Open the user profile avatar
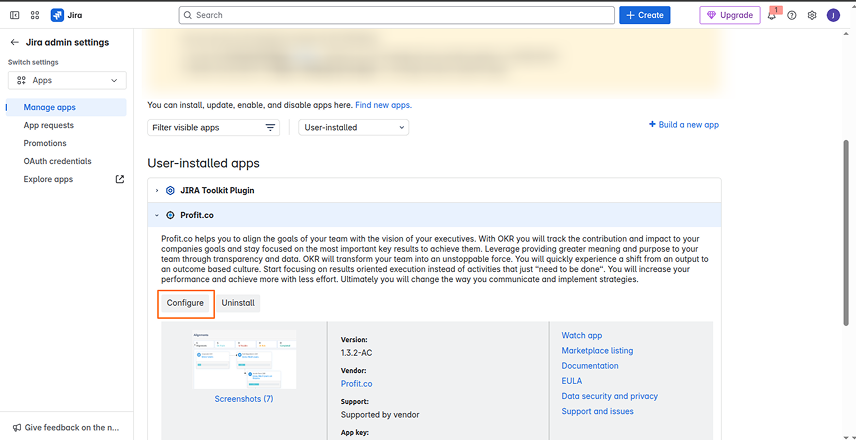 [833, 15]
